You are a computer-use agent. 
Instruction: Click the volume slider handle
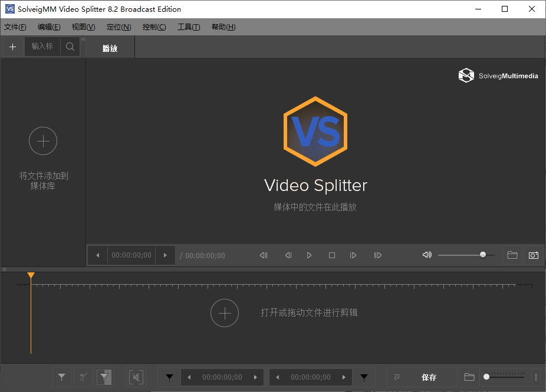coord(483,255)
